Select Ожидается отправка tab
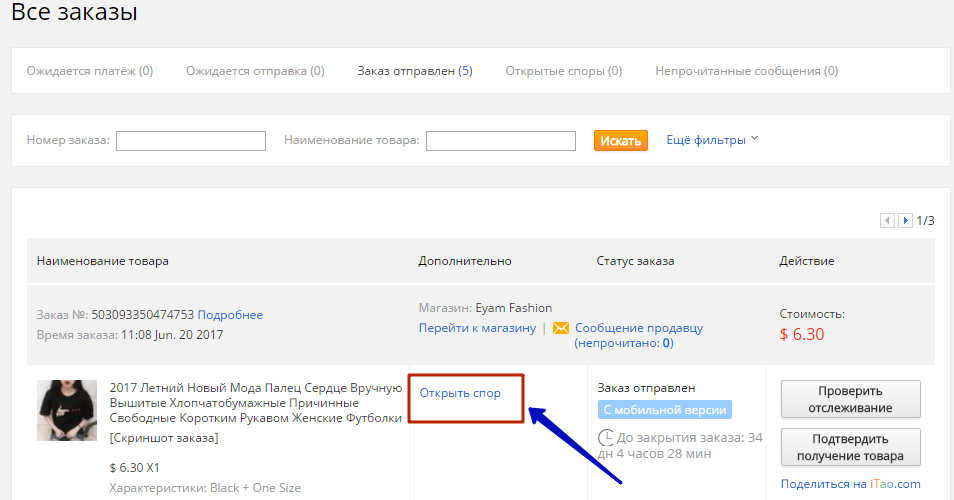Viewport: 954px width, 500px height. pos(255,71)
